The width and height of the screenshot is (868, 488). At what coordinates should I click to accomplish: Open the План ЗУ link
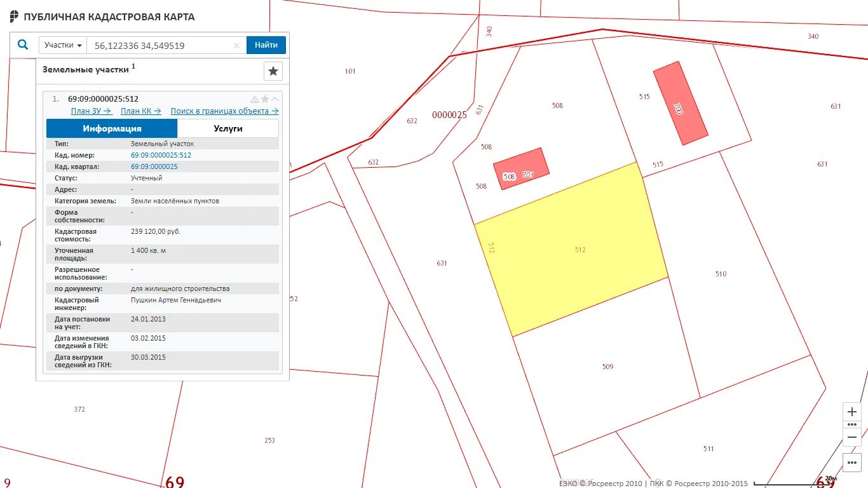click(92, 111)
